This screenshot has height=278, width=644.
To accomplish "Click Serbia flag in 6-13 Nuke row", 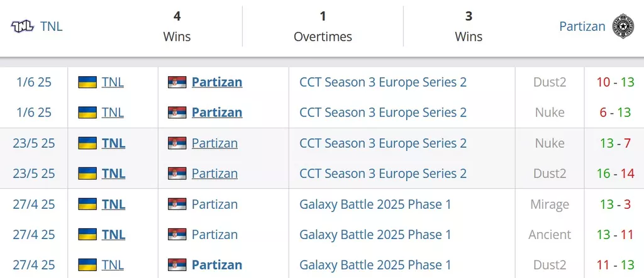I will pyautogui.click(x=177, y=113).
